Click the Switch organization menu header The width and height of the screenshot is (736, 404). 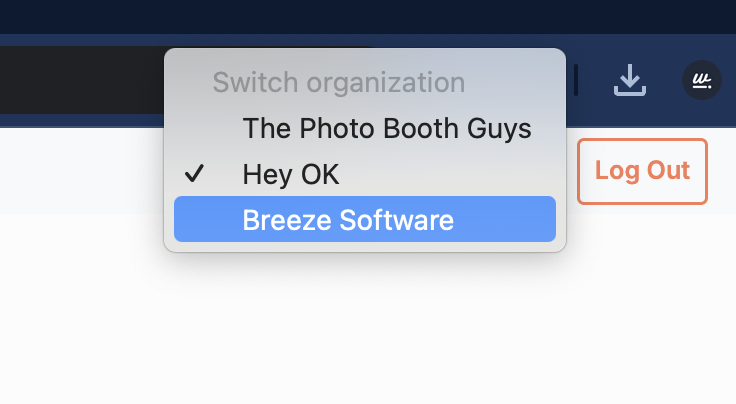338,82
